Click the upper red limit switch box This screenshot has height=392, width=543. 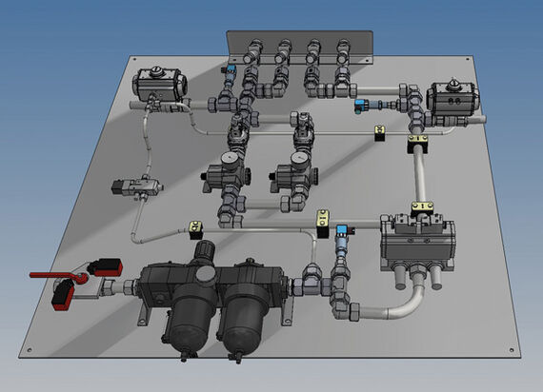(x=105, y=267)
